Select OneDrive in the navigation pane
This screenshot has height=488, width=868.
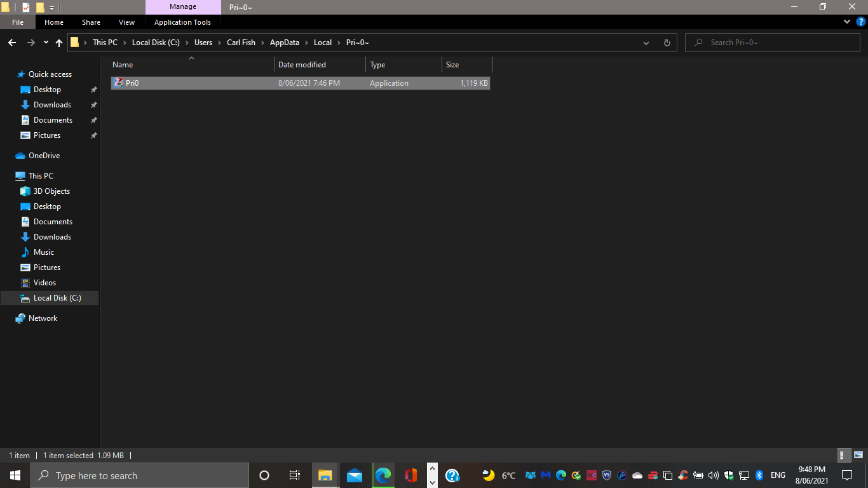pos(44,156)
